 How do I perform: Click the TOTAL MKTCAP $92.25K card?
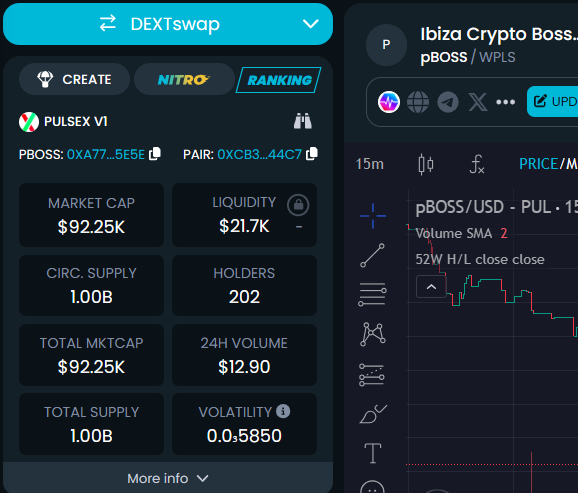pyautogui.click(x=91, y=355)
